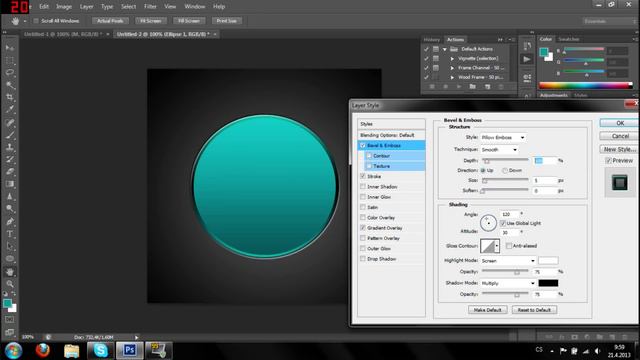Open the Edit menu
Screen dimensions: 640x360
pos(44,7)
